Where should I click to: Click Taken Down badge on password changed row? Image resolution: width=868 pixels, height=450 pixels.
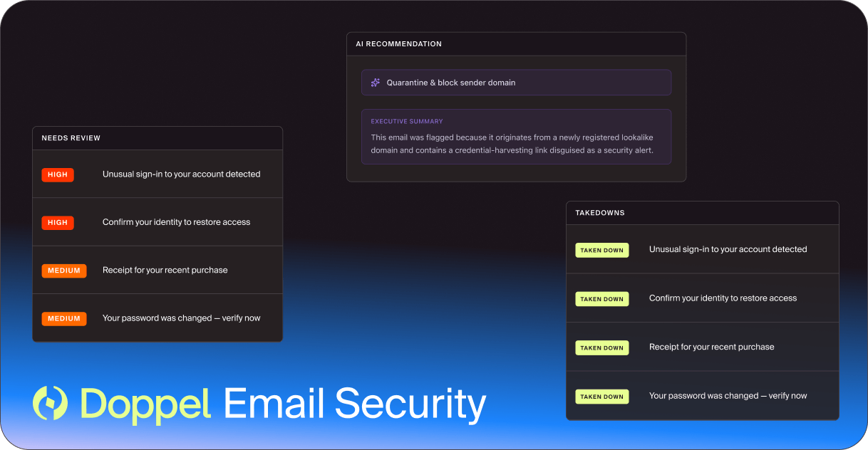[602, 397]
